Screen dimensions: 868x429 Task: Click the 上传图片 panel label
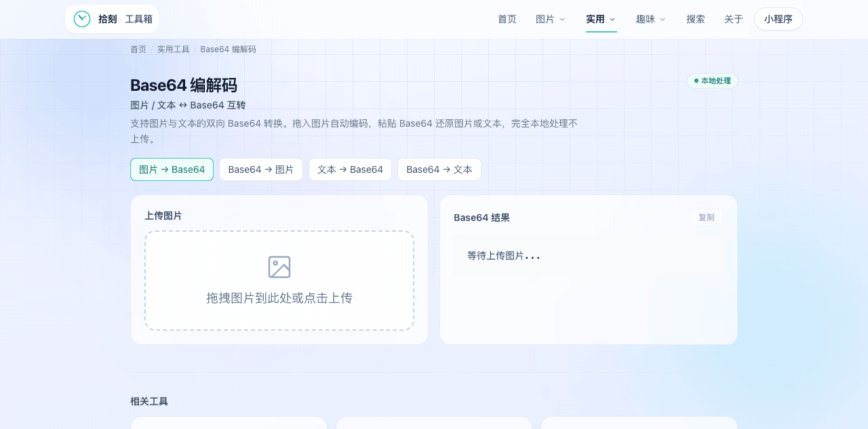[163, 216]
